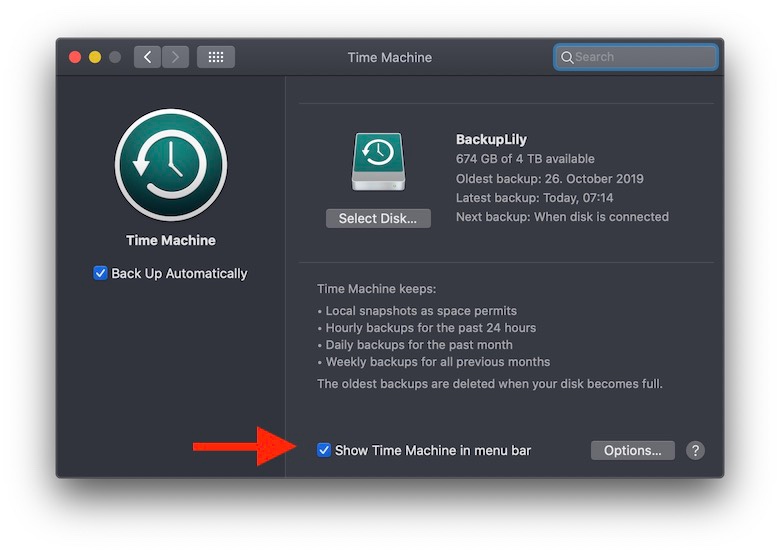The height and width of the screenshot is (552, 780).
Task: Open the Options... button
Action: point(632,451)
